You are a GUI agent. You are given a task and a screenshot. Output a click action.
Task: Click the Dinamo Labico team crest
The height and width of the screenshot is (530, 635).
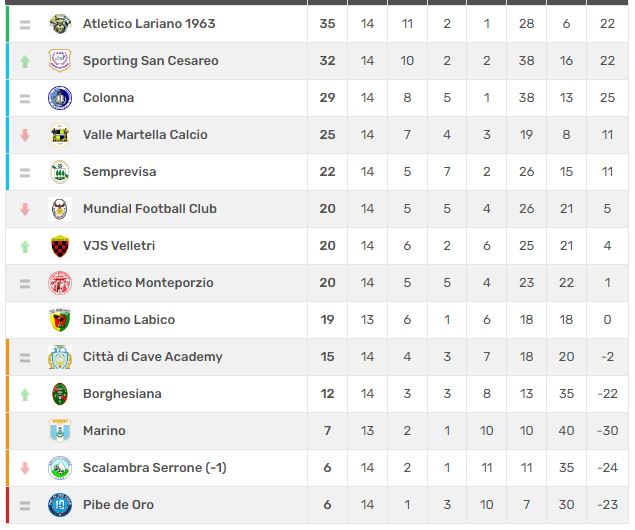pyautogui.click(x=60, y=320)
